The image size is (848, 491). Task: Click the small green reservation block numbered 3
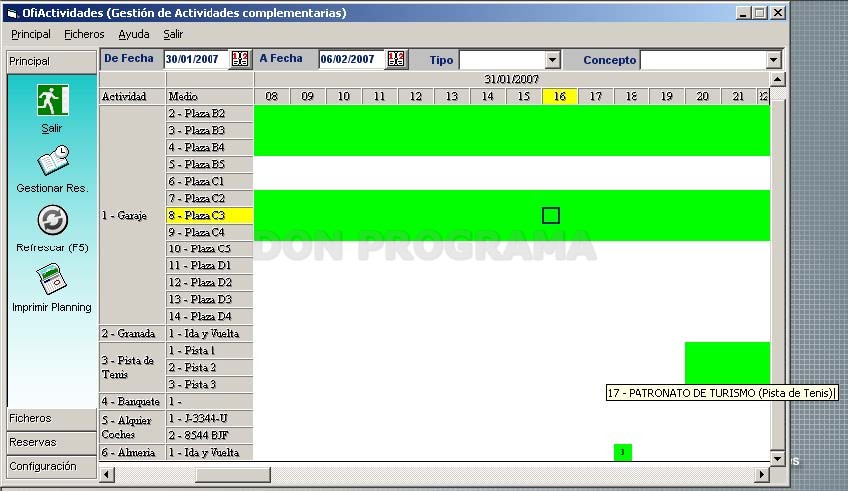point(622,452)
